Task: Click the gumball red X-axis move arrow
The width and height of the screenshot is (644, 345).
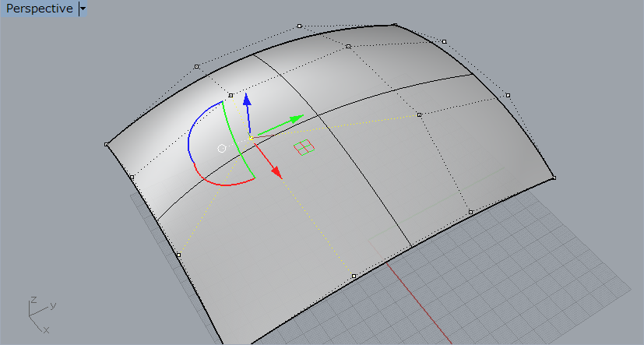Action: 276,172
